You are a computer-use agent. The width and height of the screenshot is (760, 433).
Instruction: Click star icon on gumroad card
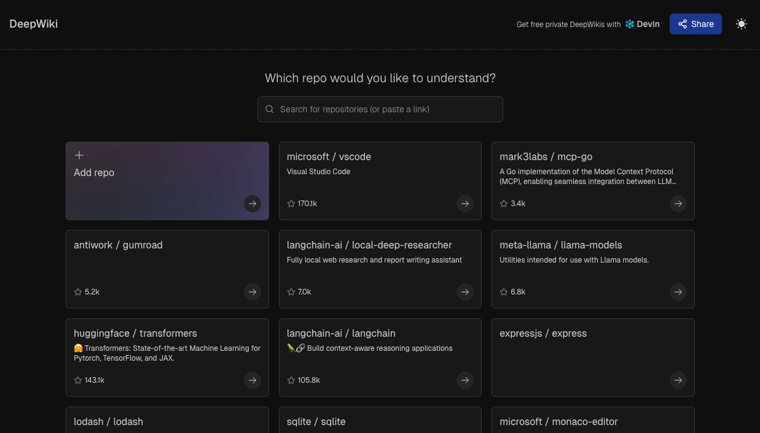coord(78,292)
